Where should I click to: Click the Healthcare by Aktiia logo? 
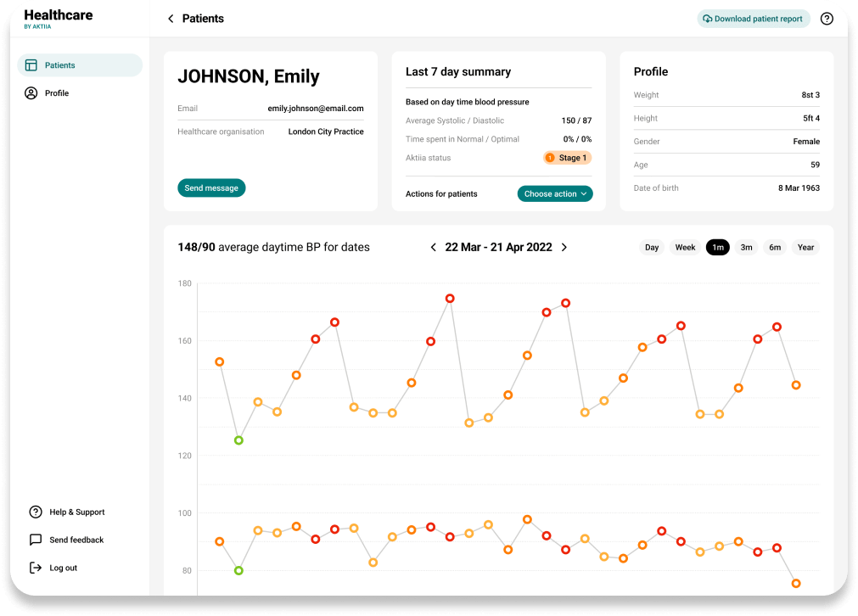tap(58, 19)
